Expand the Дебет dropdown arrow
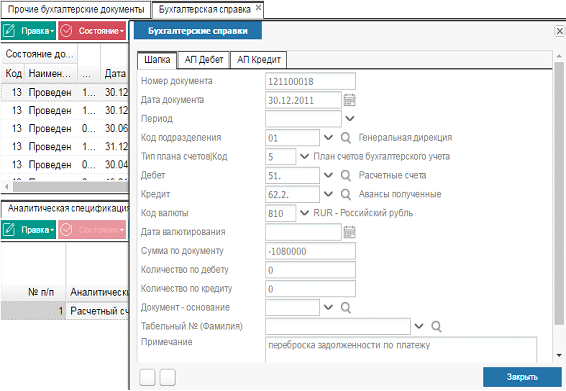Screen dimensions: 566x391 (x=328, y=175)
